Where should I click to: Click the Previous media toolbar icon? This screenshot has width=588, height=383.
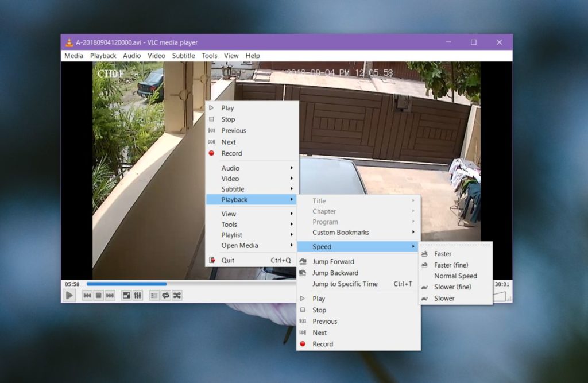point(87,295)
